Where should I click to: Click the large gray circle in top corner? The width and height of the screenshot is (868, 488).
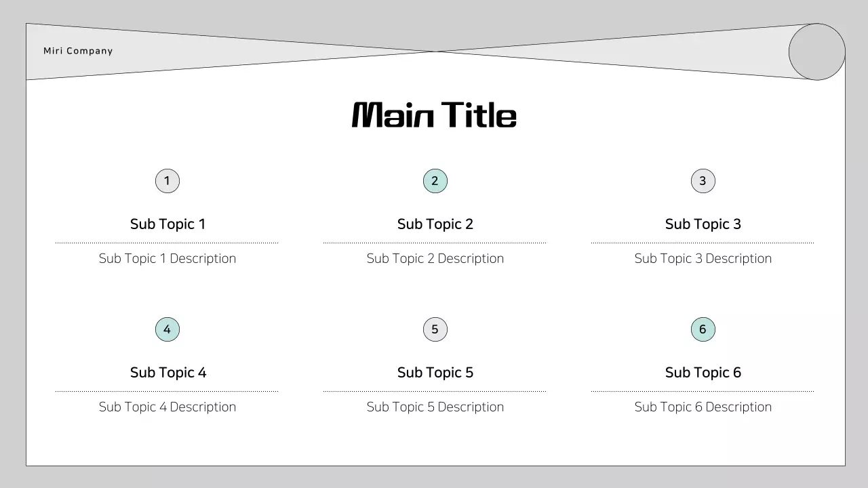(816, 52)
